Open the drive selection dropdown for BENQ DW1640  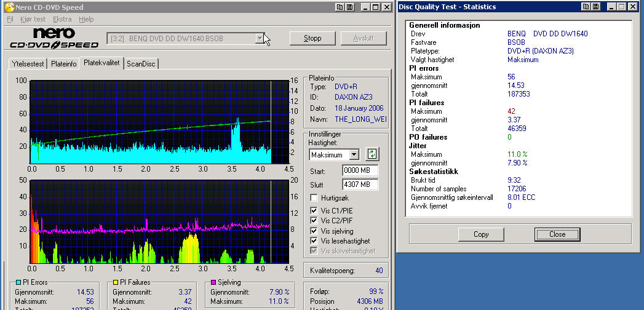point(260,39)
